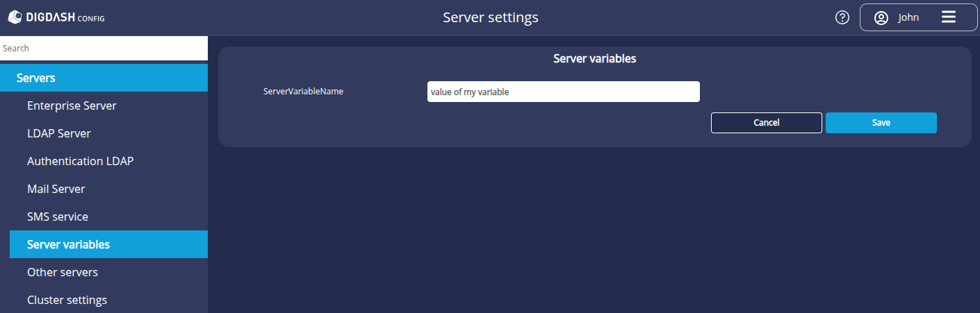Select Authentication LDAP in the sidebar
980x313 pixels.
click(80, 161)
